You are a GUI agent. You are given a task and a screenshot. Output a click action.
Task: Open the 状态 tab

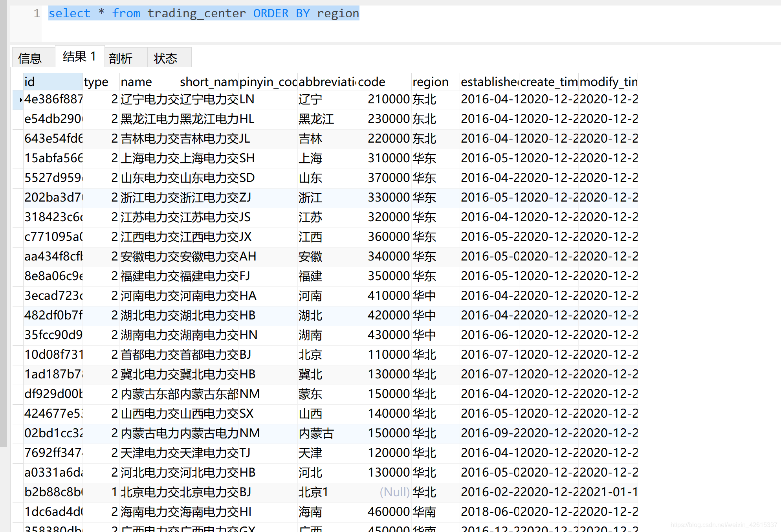click(x=165, y=58)
